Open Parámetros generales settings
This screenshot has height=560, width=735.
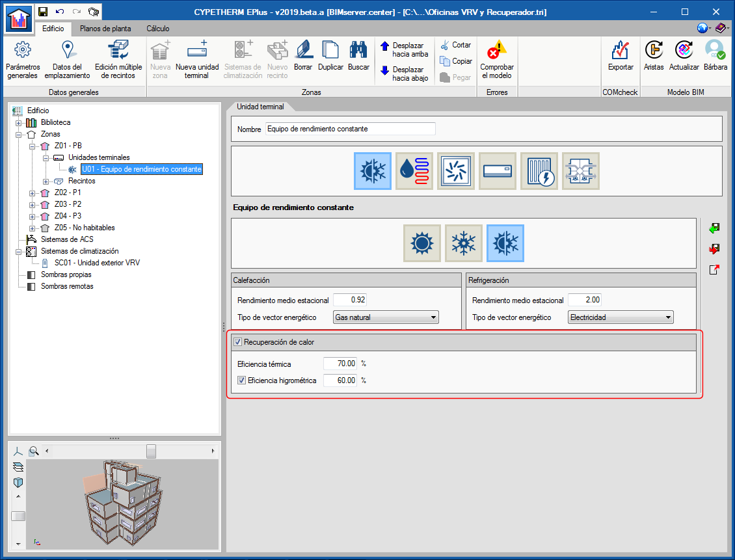pos(23,60)
